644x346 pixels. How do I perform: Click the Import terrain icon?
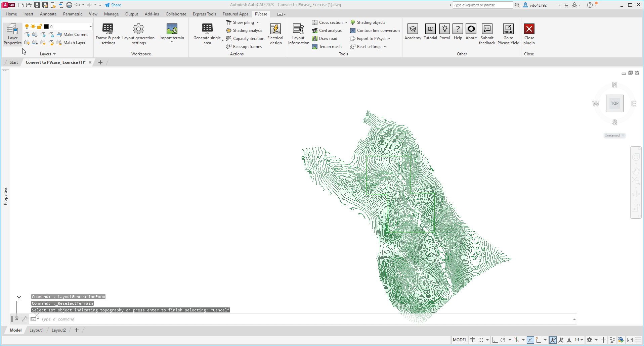click(172, 29)
